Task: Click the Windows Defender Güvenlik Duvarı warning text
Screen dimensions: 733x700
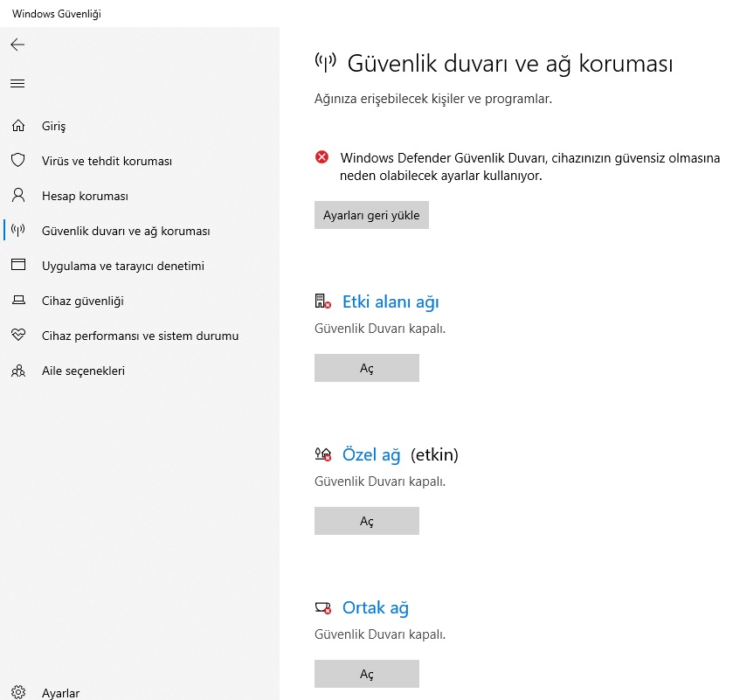Action: pos(529,167)
